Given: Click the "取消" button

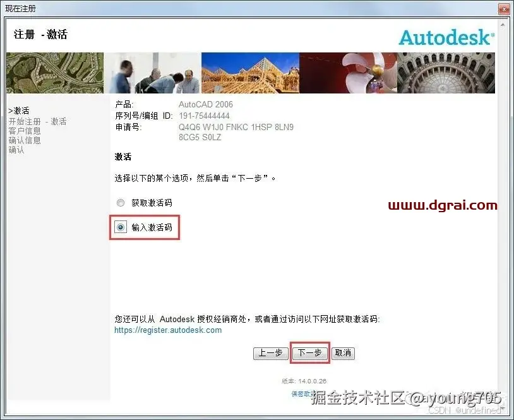Looking at the screenshot, I should pyautogui.click(x=343, y=354).
